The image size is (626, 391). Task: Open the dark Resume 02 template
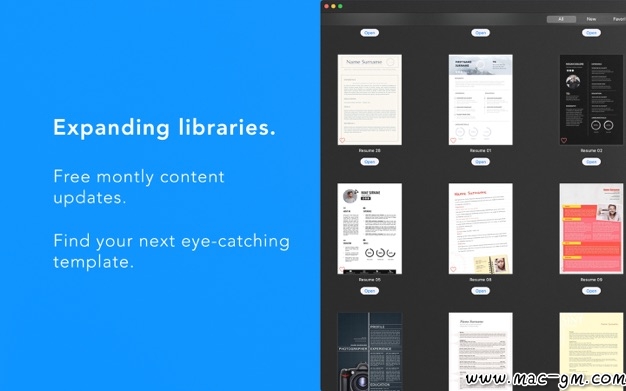[x=591, y=162]
